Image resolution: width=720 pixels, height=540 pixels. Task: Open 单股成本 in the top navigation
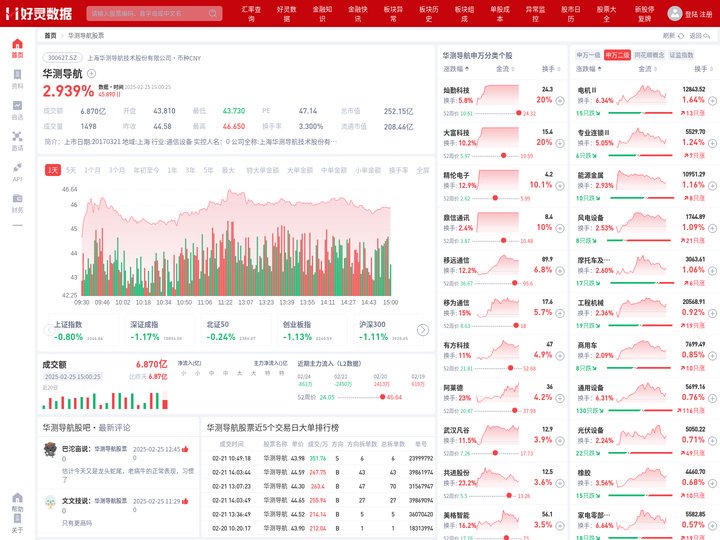point(500,13)
